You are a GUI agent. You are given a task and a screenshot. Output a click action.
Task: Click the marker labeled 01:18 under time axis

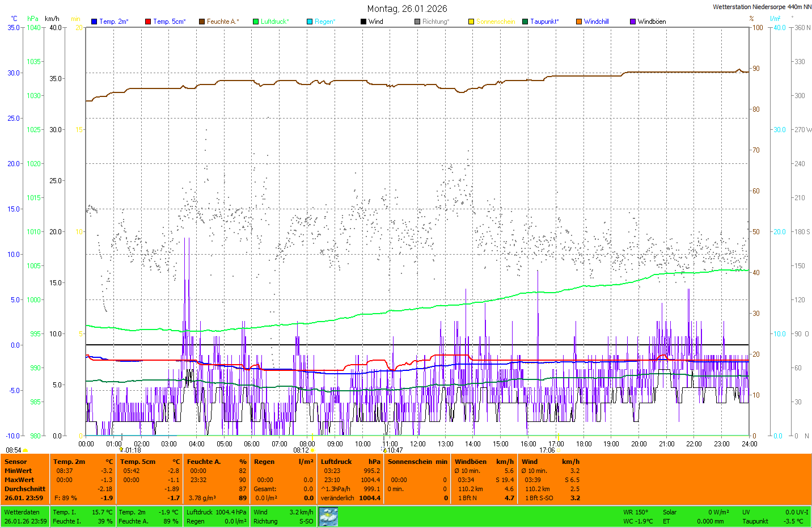[x=121, y=450]
